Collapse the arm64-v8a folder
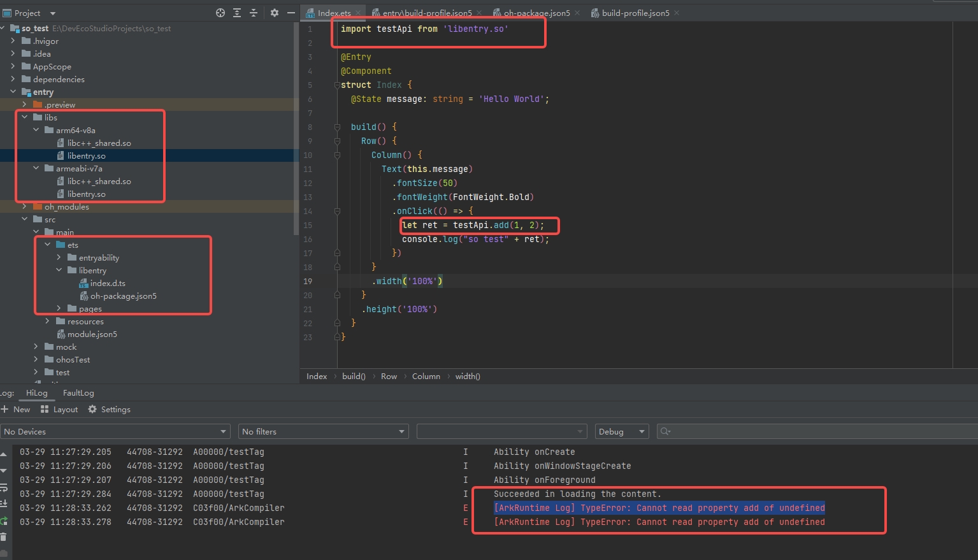This screenshot has height=560, width=978. [36, 130]
